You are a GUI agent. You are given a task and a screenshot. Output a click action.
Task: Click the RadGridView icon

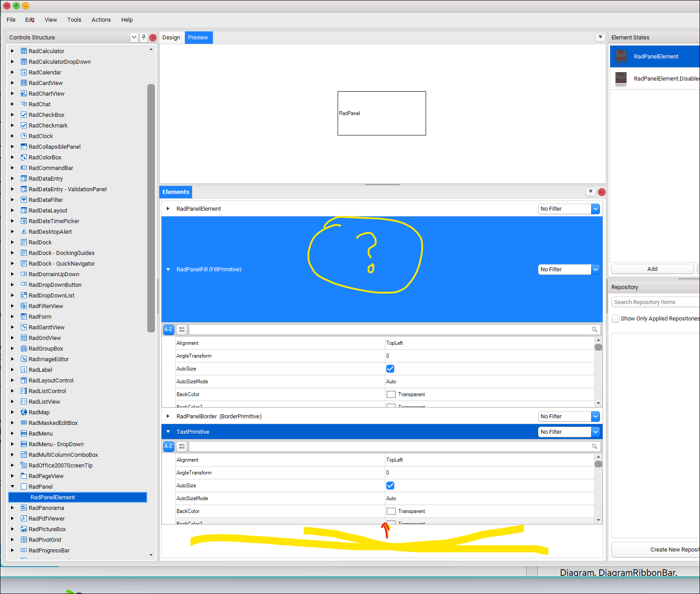(x=24, y=338)
